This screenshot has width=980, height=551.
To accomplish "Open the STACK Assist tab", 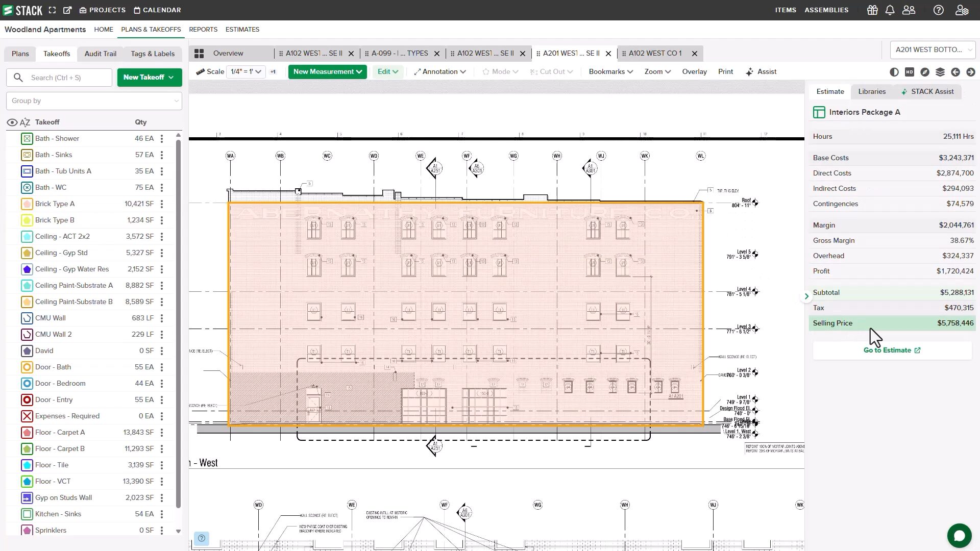I will 927,92.
